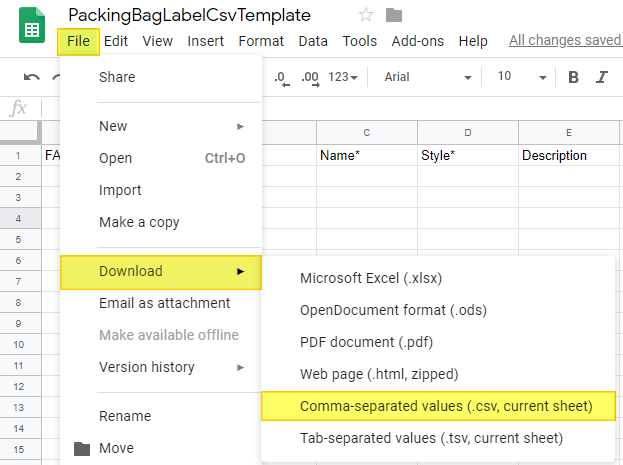Star the PackingBagLabelCsvTemplate document

[x=366, y=15]
